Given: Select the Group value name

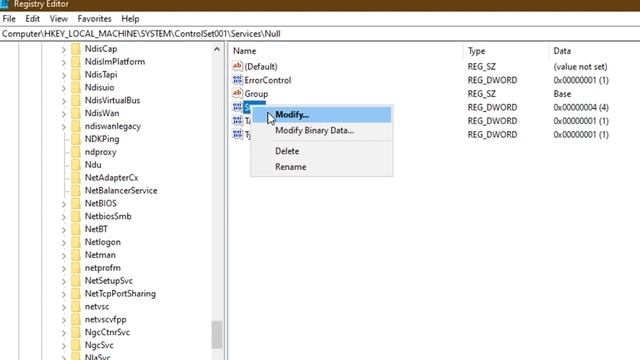Looking at the screenshot, I should click(256, 94).
